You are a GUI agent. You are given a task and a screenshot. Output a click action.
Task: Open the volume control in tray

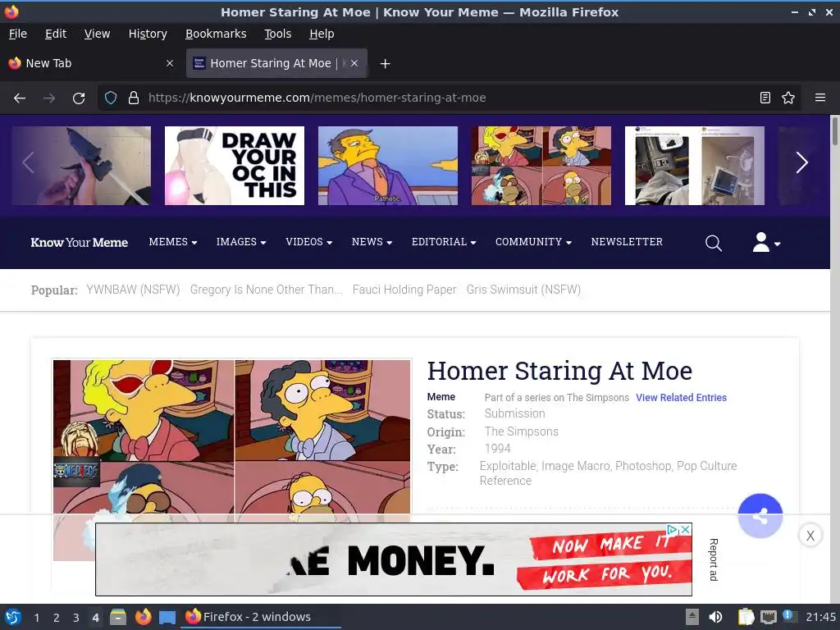coord(715,617)
